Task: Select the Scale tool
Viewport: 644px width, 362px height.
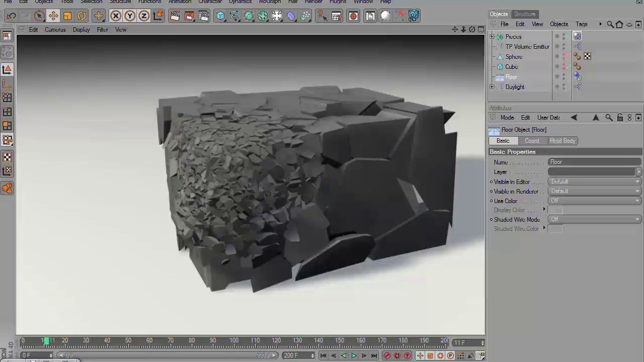Action: pyautogui.click(x=67, y=16)
